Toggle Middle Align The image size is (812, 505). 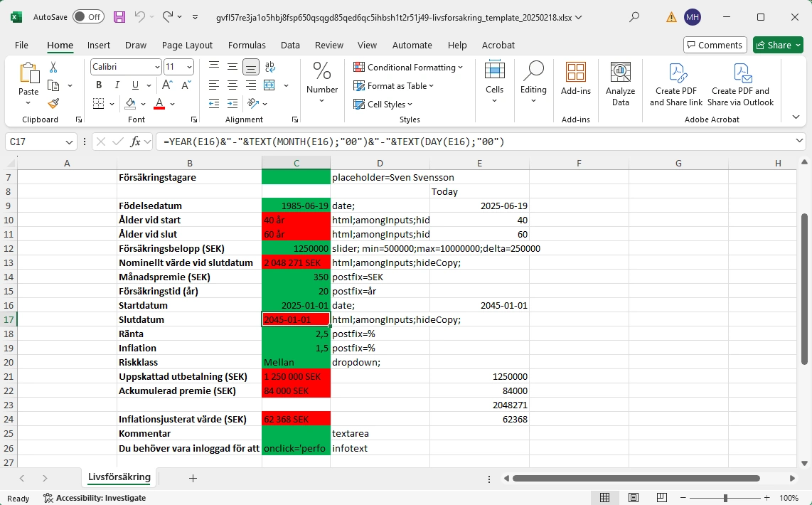[233, 67]
